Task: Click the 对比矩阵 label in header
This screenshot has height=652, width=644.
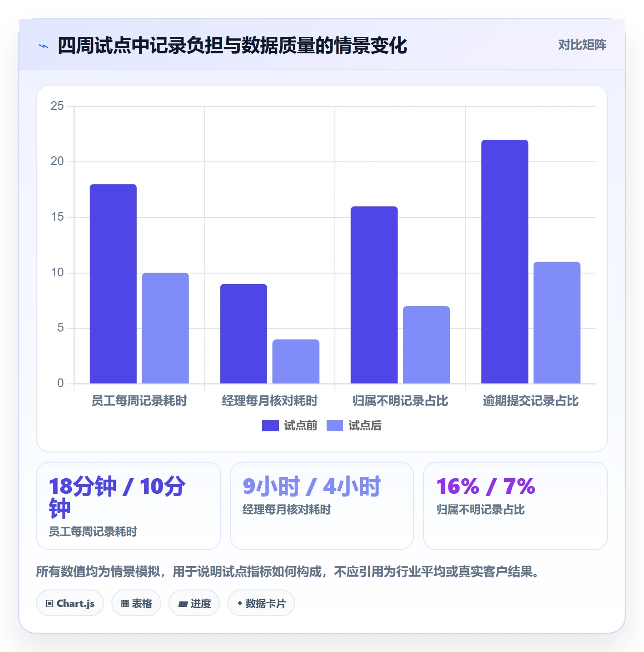Action: click(x=582, y=45)
